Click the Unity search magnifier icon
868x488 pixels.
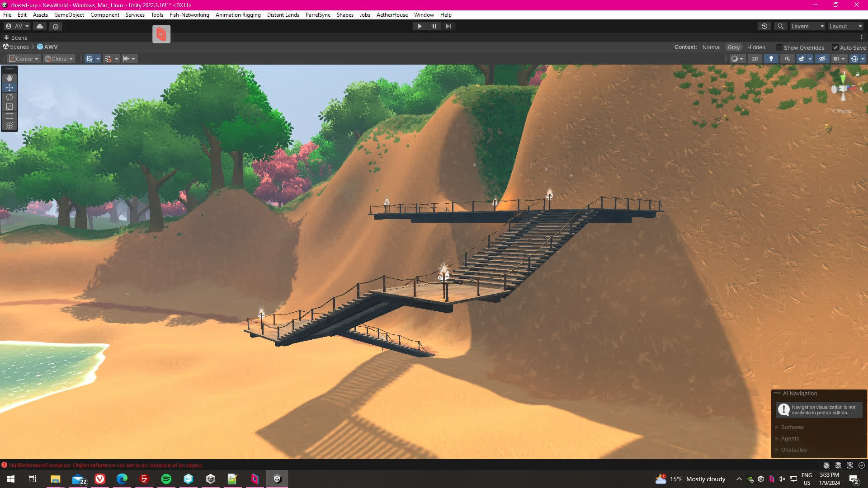pos(780,26)
